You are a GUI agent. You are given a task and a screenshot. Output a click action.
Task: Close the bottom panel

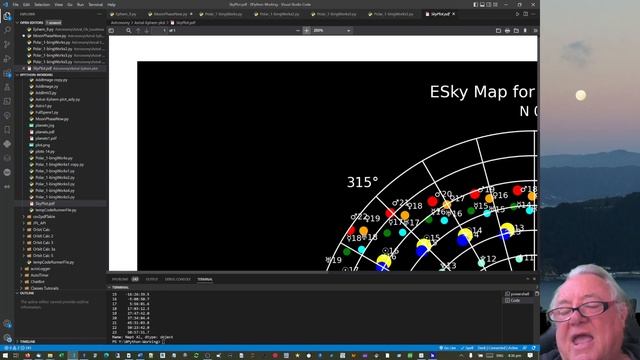(x=534, y=279)
